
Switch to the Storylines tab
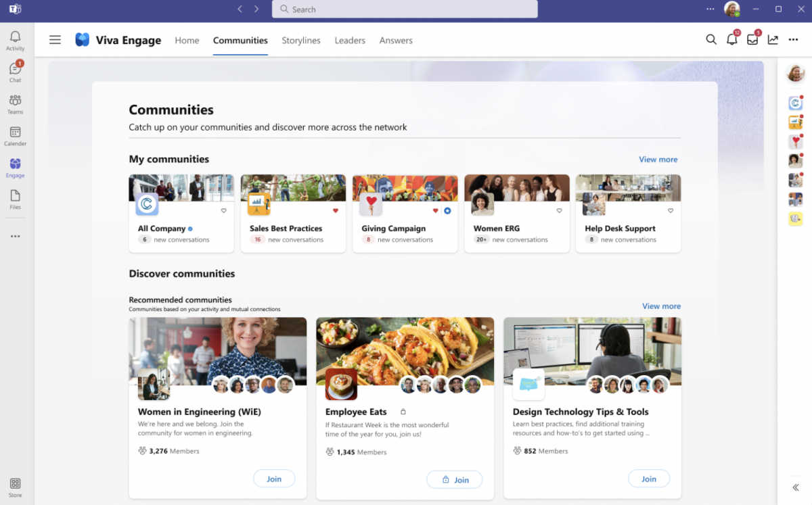(300, 41)
